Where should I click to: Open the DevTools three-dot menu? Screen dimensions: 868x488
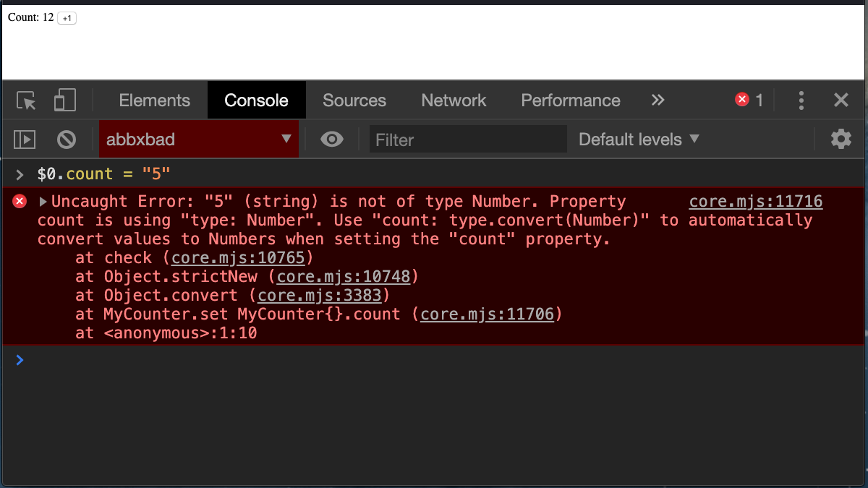pos(801,100)
